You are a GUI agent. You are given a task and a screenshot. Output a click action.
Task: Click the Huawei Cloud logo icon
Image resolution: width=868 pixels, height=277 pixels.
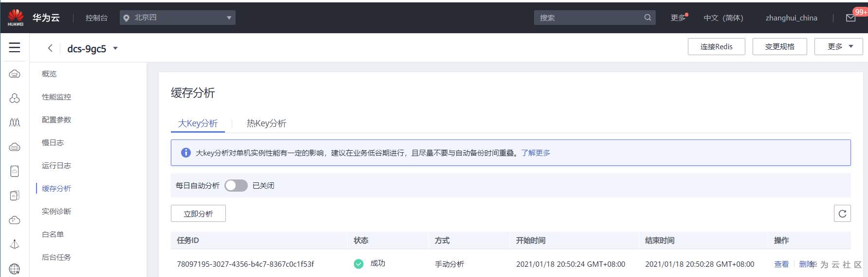[16, 17]
